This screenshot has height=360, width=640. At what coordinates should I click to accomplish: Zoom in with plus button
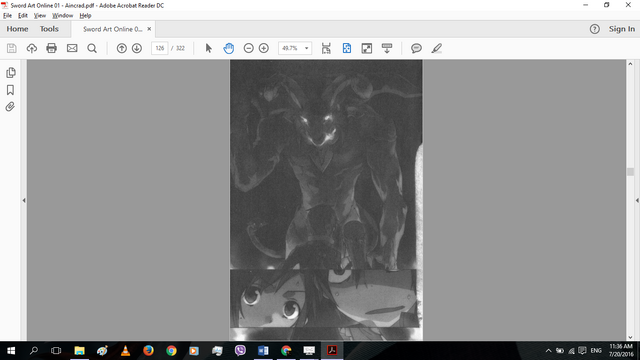click(264, 48)
